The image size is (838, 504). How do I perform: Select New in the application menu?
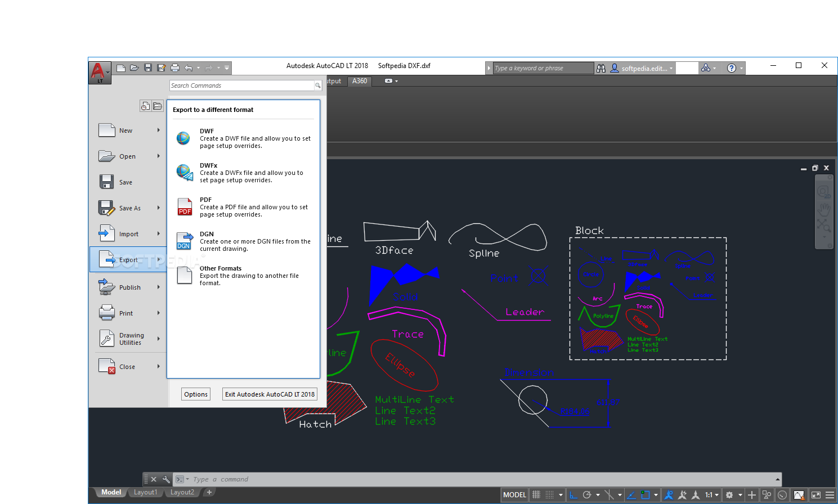[x=129, y=130]
